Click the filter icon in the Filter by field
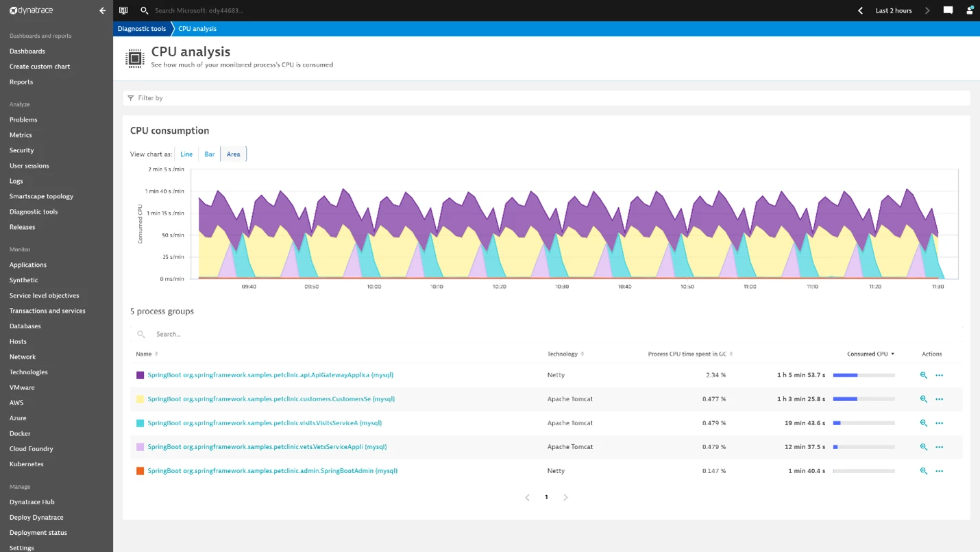Viewport: 980px width, 552px height. [131, 98]
